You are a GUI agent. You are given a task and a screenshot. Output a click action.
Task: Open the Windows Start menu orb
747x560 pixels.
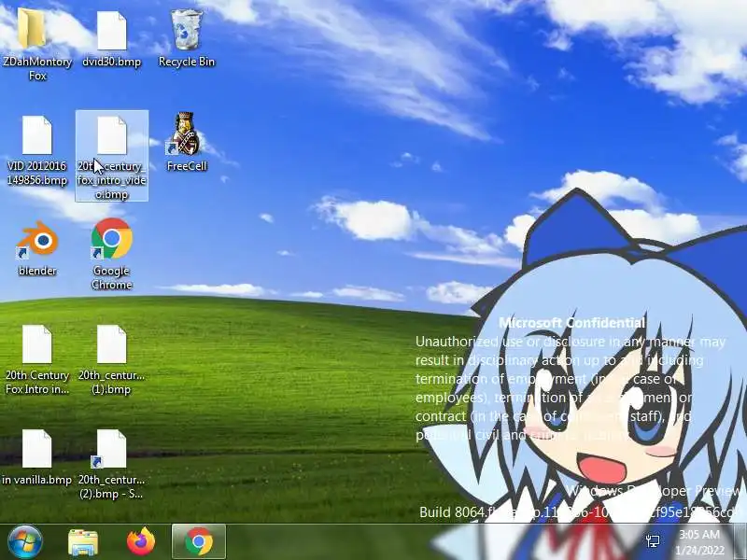point(25,541)
